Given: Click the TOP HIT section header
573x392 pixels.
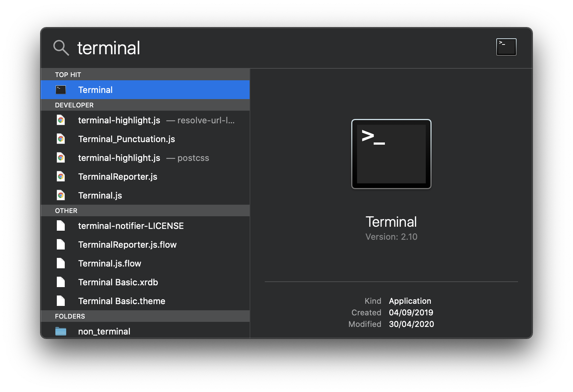Looking at the screenshot, I should [x=145, y=74].
